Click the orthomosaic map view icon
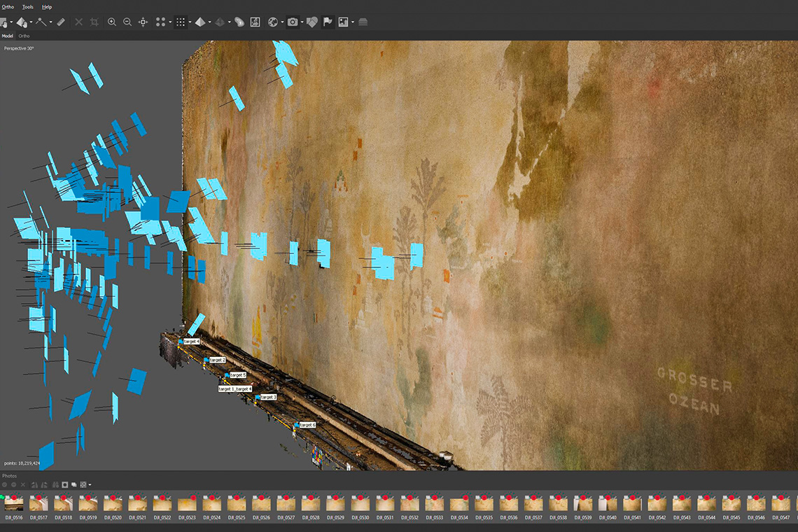 [x=255, y=22]
